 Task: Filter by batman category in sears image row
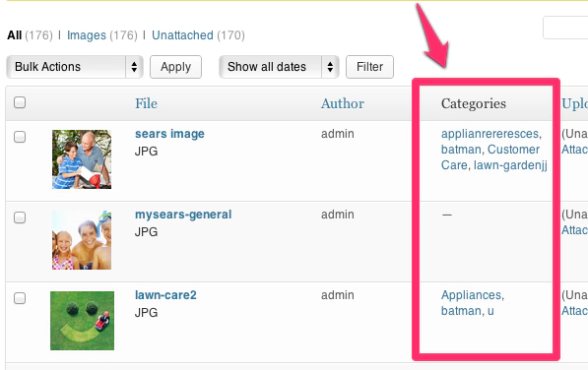point(461,150)
